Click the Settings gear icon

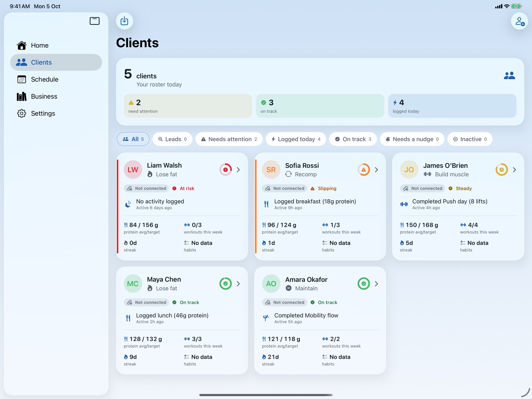(x=22, y=113)
